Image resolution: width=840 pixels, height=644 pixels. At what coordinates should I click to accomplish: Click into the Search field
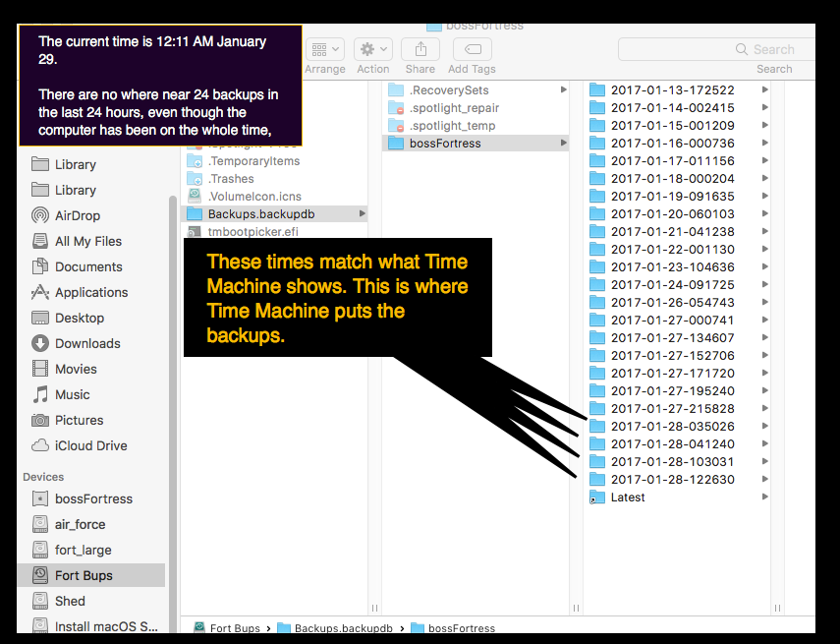tap(717, 49)
